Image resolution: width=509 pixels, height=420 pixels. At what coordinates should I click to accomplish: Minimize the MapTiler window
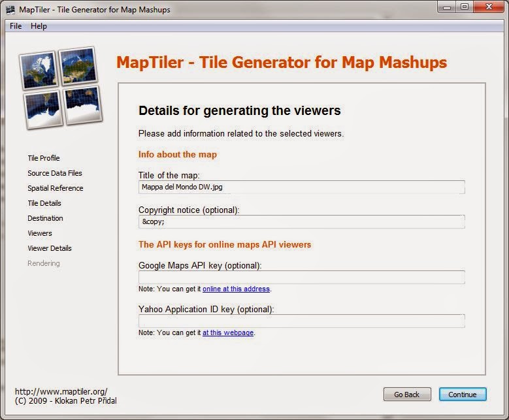[447, 7]
